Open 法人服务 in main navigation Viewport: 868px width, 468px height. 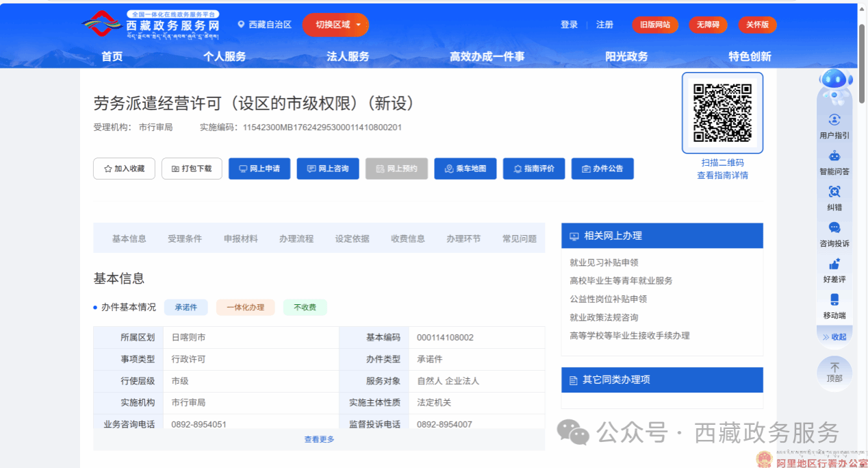coord(348,56)
